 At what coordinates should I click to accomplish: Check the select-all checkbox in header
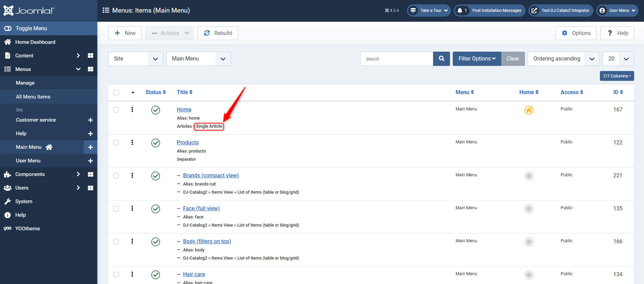116,92
